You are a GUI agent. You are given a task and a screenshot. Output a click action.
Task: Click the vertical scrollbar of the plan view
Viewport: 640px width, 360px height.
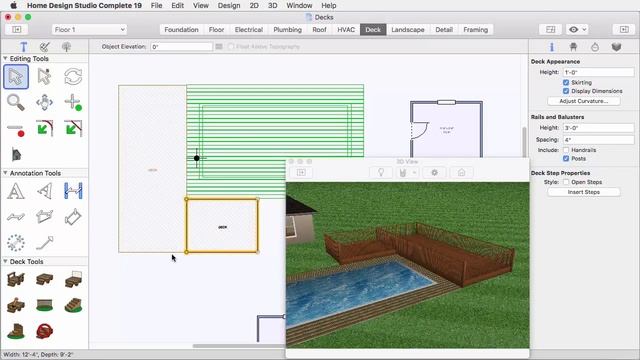(524, 142)
